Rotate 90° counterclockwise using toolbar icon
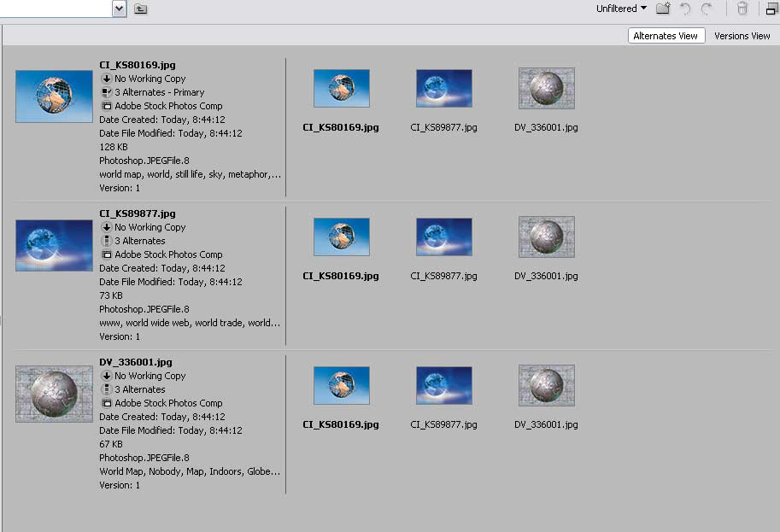 coord(686,9)
